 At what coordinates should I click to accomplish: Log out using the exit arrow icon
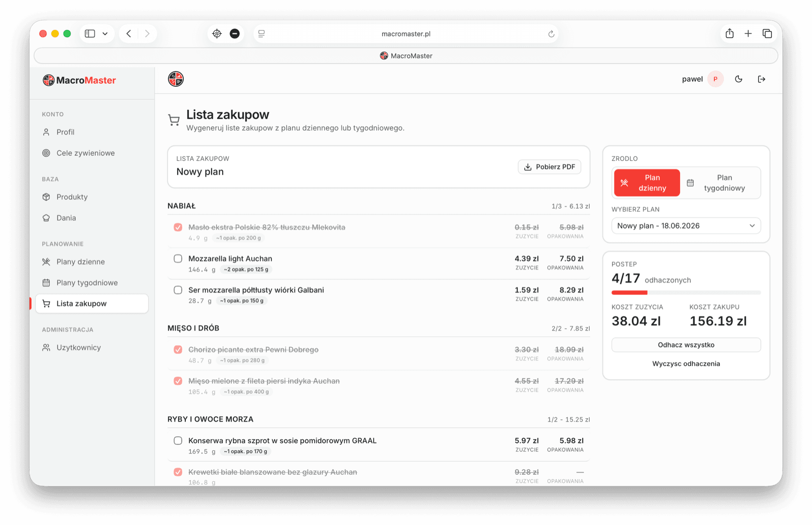click(761, 79)
